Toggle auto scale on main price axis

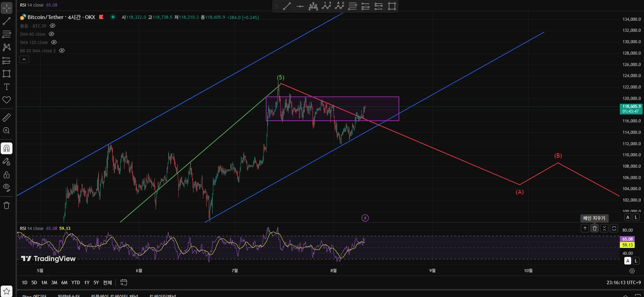tap(628, 217)
